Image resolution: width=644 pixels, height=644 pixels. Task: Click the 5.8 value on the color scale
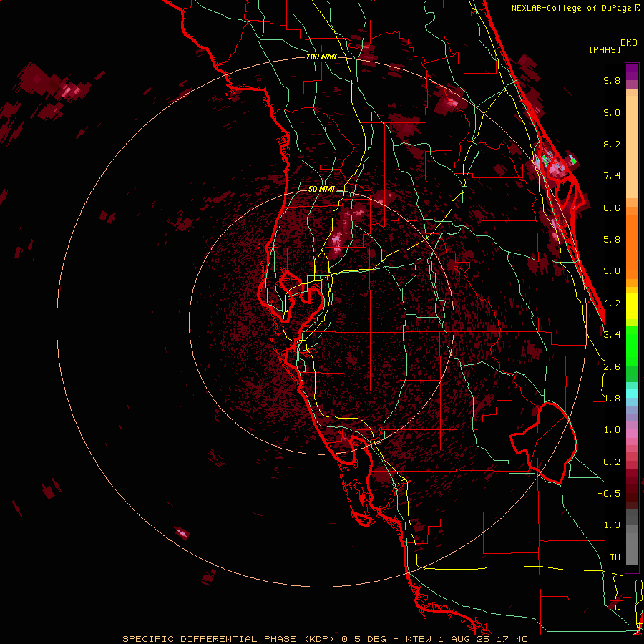[x=612, y=240]
